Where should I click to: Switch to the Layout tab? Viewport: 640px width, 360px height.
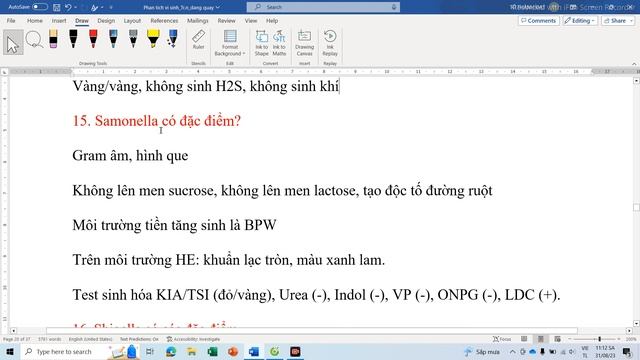132,20
